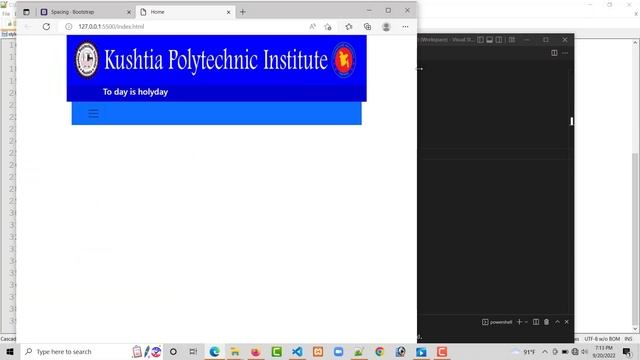Open Read aloud in the address bar

tap(312, 27)
